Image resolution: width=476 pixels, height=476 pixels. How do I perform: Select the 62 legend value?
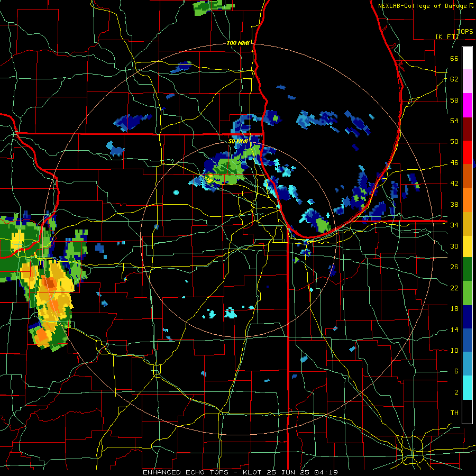[454, 79]
